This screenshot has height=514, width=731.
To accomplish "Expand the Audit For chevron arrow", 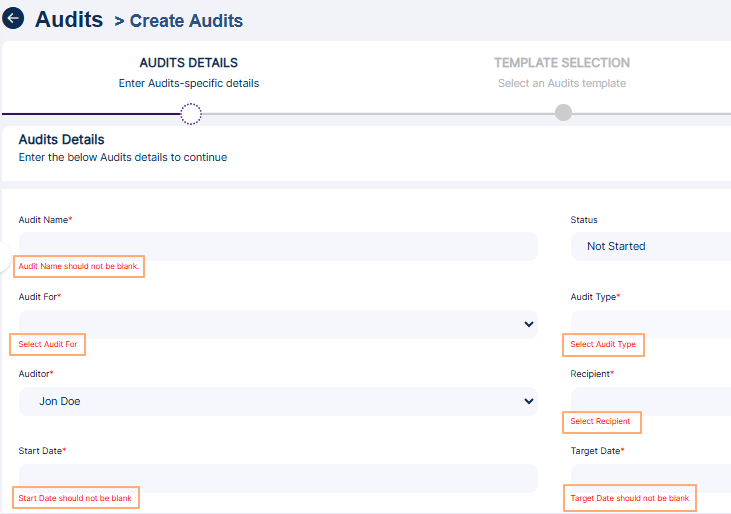I will pos(528,324).
